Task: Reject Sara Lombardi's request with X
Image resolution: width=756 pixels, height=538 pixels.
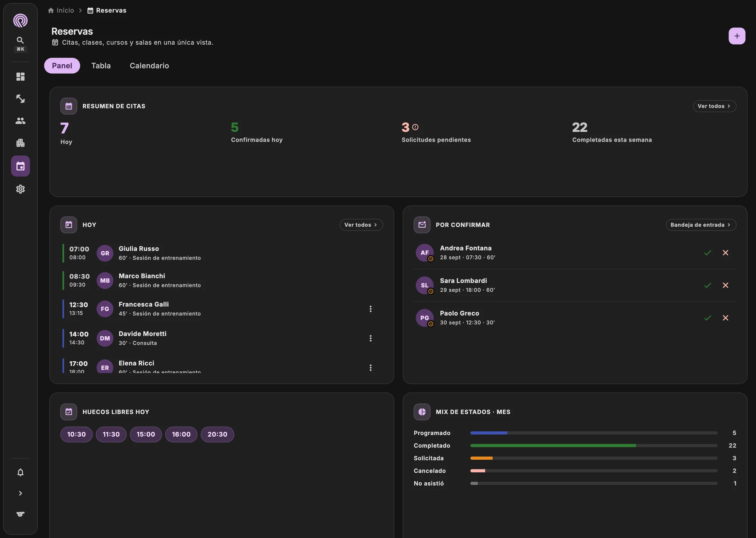Action: (725, 285)
